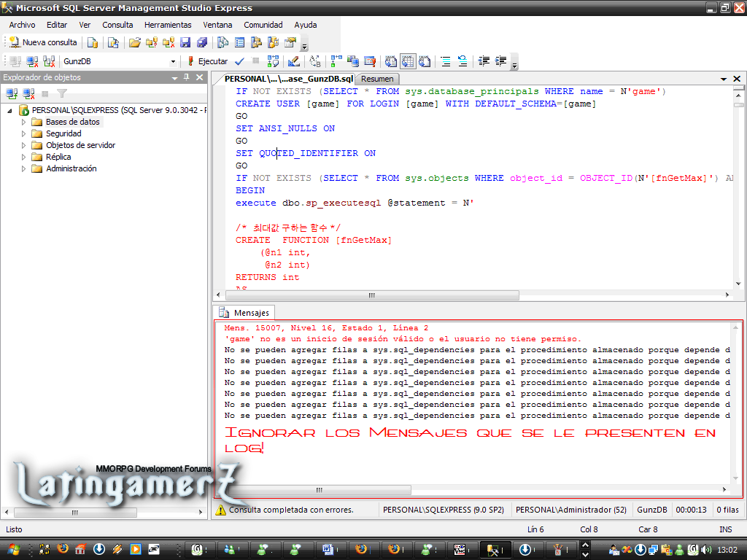Click Increase Indent icon
Viewport: 747px width, 560px height.
500,61
